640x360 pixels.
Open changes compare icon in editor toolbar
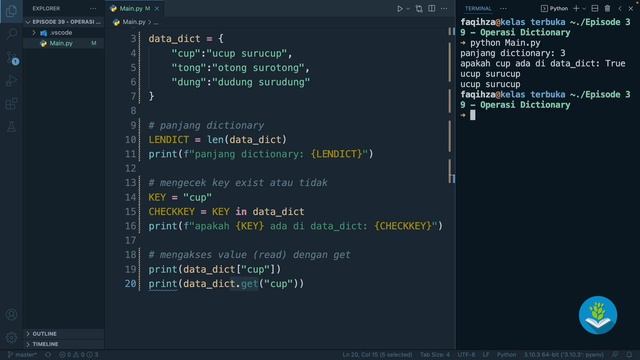coord(419,9)
